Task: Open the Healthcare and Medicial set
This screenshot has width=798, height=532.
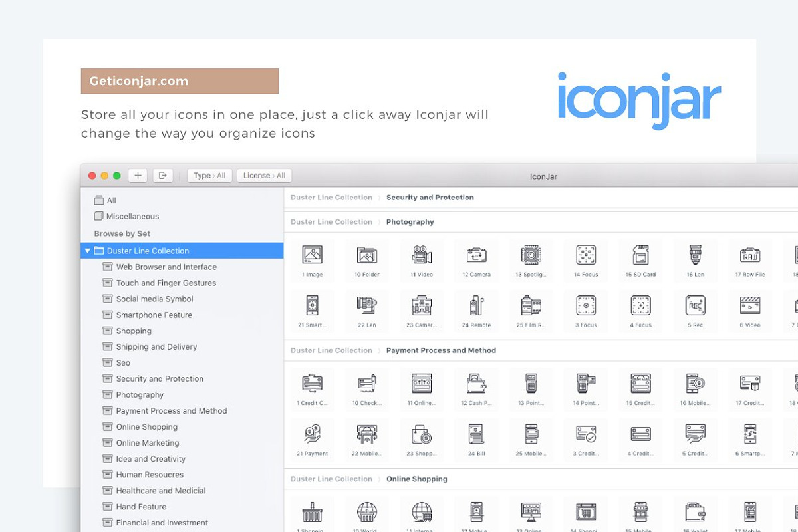Action: point(154,490)
